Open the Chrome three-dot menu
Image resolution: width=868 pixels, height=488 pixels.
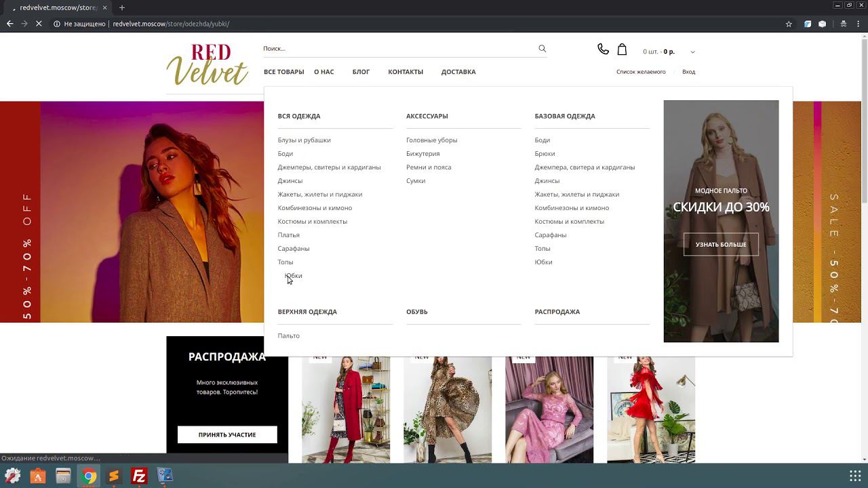click(x=859, y=24)
